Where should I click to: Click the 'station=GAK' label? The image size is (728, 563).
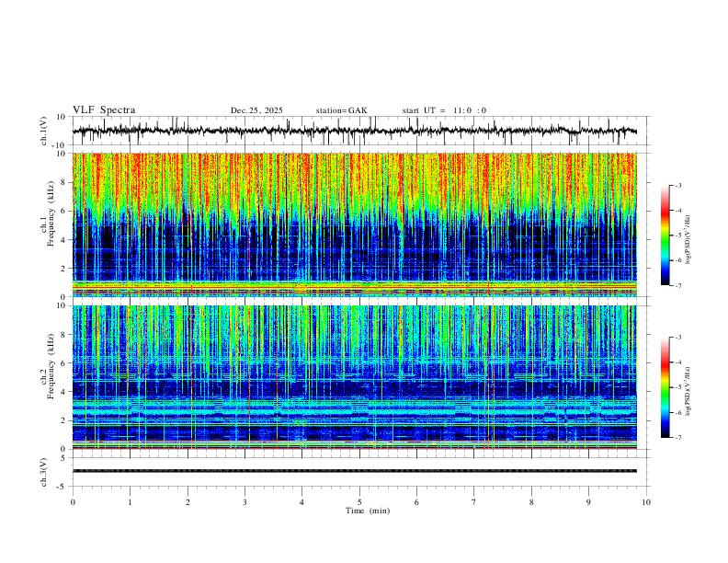341,110
